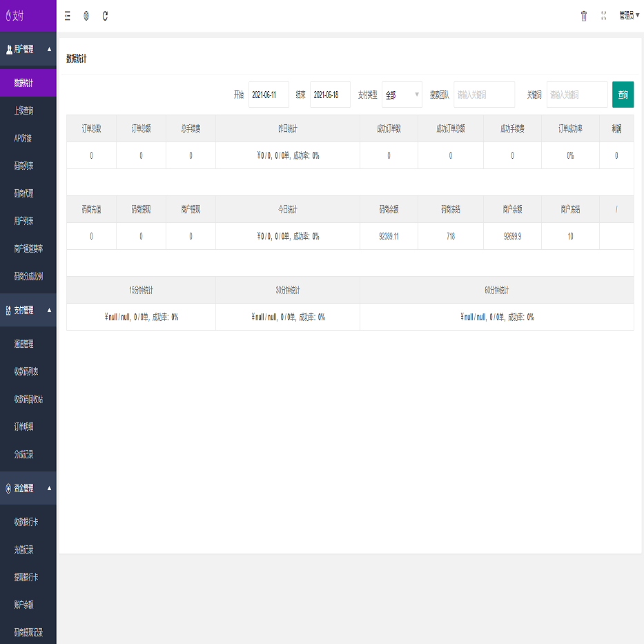Viewport: 644px width, 644px height.
Task: Open the 管理员 account dropdown
Action: point(629,16)
